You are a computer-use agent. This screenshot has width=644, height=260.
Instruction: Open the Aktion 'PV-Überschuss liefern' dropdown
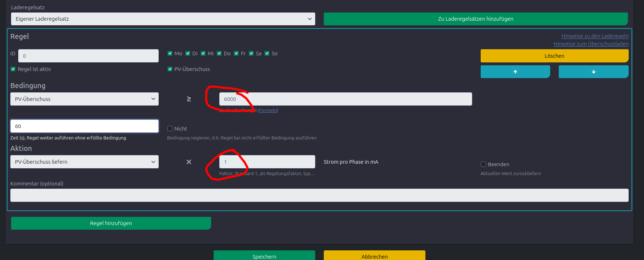coord(85,162)
